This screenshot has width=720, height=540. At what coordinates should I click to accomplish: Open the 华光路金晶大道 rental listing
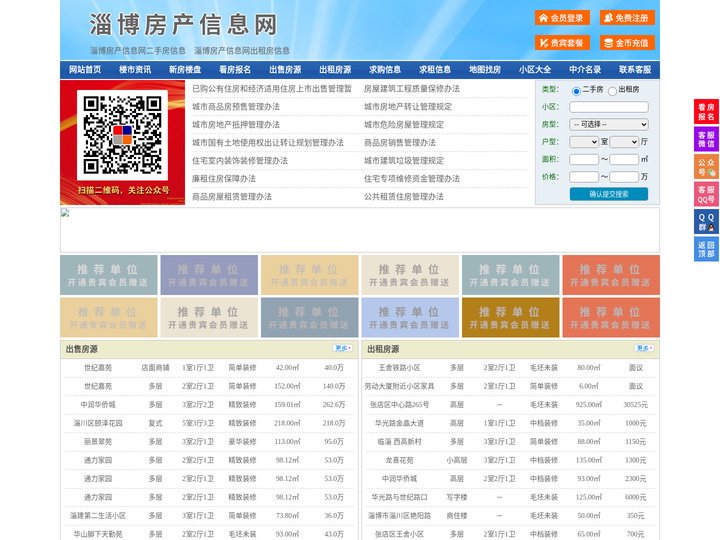coord(511,423)
